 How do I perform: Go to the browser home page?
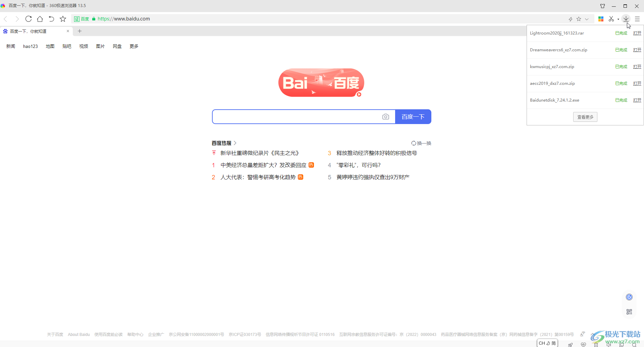[x=40, y=19]
